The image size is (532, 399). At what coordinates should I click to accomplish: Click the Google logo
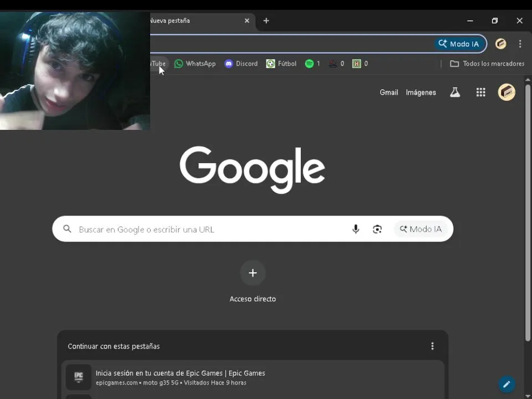pos(253,170)
